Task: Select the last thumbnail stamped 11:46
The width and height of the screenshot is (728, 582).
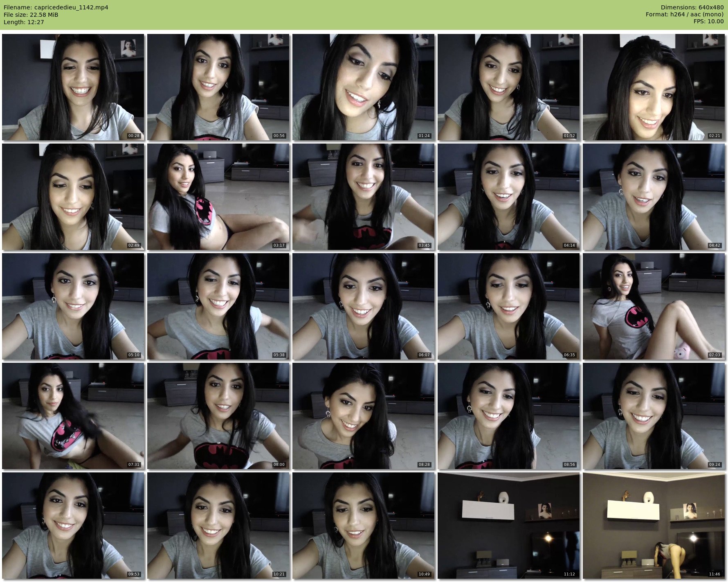Action: click(654, 526)
